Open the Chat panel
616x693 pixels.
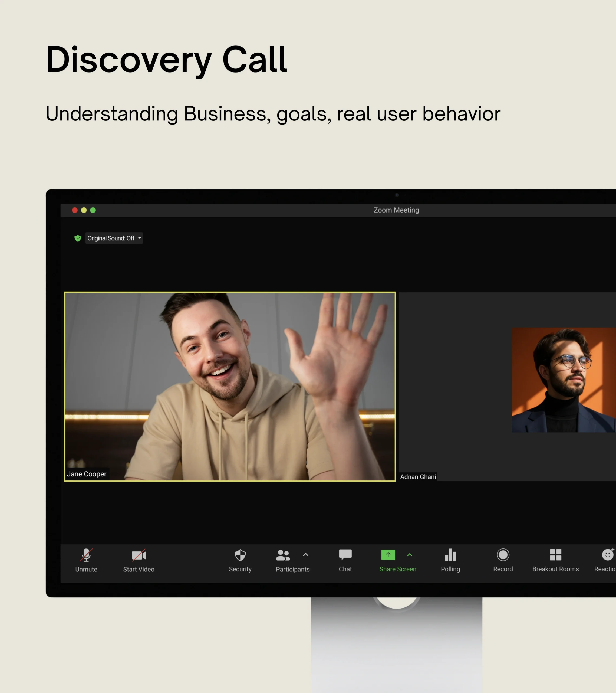[345, 561]
